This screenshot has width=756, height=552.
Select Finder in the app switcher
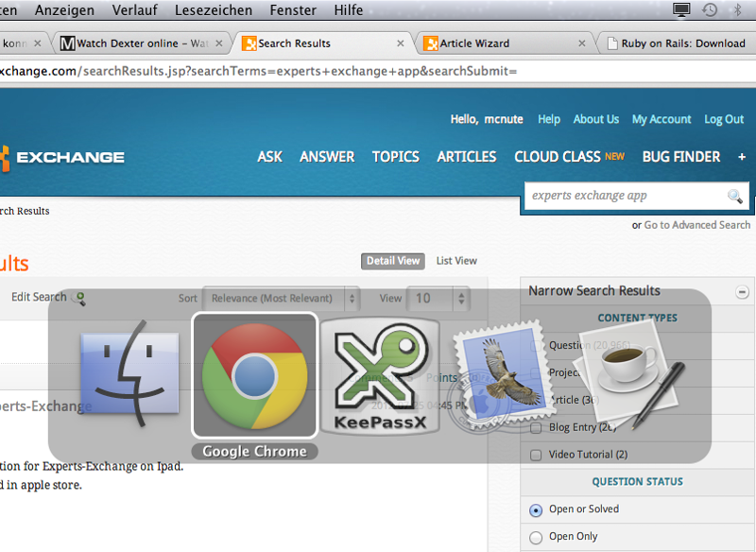click(x=129, y=375)
